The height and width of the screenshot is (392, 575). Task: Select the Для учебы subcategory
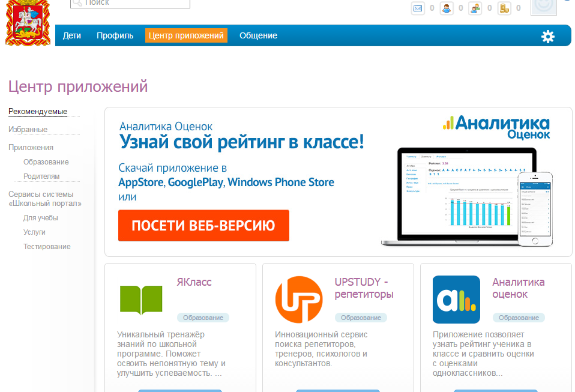[41, 218]
